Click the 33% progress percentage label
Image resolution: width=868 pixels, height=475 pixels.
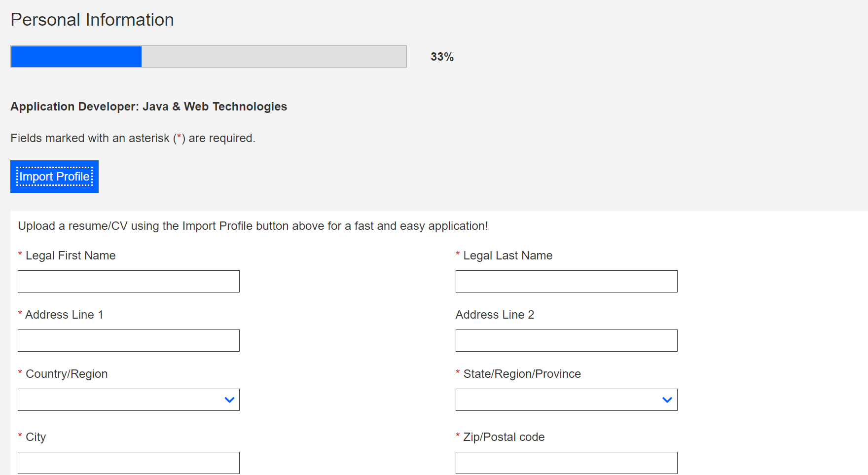[x=442, y=57]
